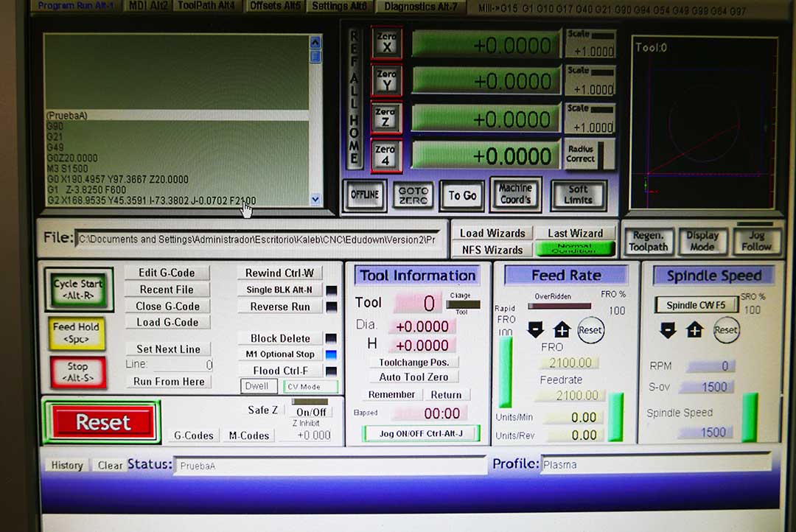Raise feed rate override with up arrow
Image resolution: width=796 pixels, height=532 pixels.
click(562, 329)
